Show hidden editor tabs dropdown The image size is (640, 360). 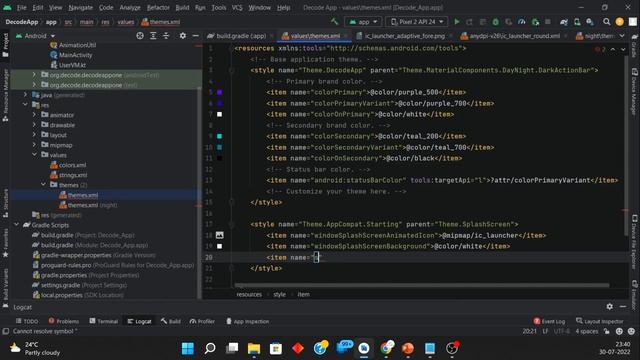point(622,36)
